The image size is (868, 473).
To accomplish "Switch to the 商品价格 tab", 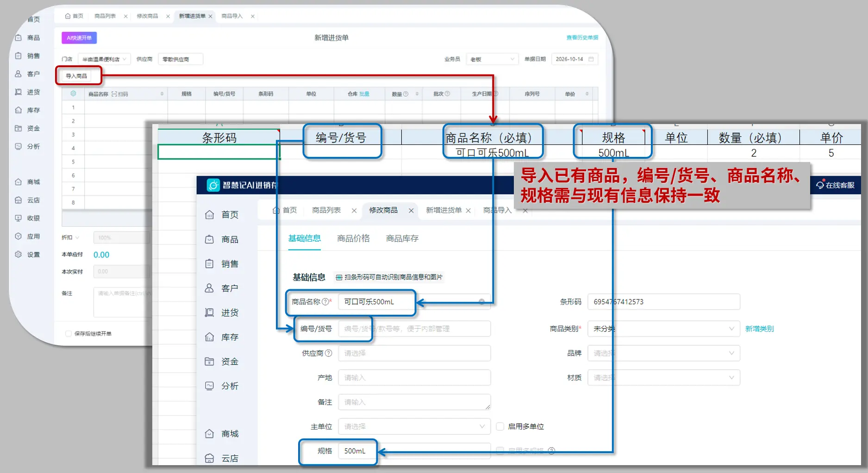I will (353, 238).
